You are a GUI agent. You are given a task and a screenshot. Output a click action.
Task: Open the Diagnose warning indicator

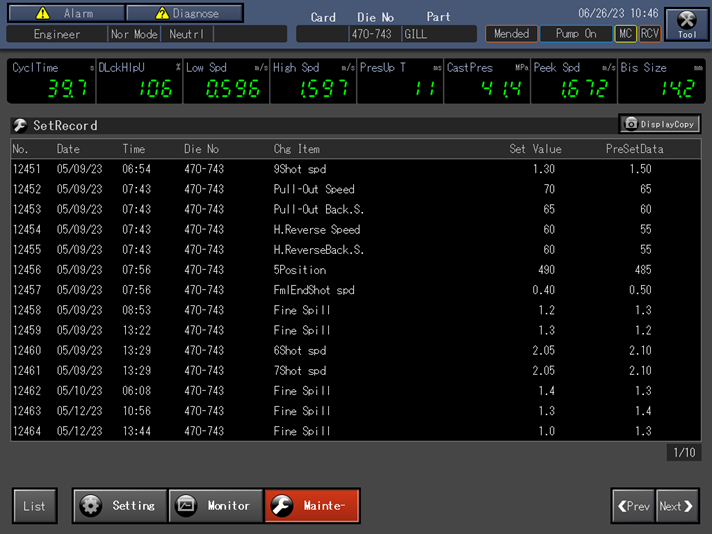(x=186, y=14)
